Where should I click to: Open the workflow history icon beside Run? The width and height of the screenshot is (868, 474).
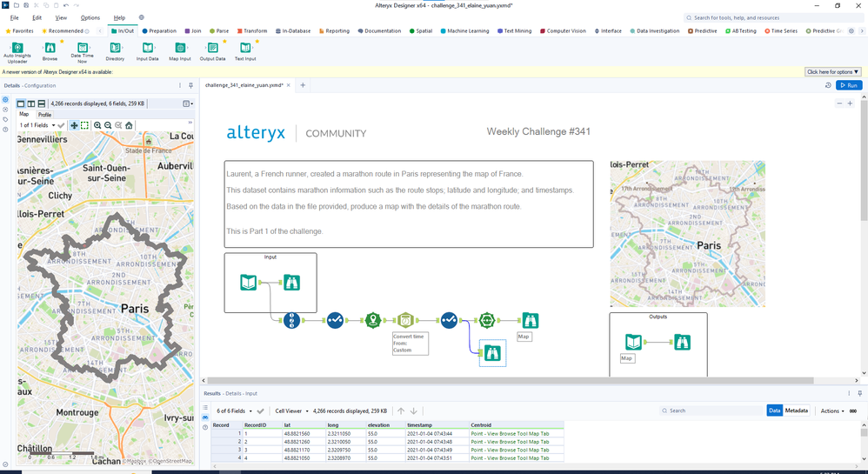click(828, 85)
